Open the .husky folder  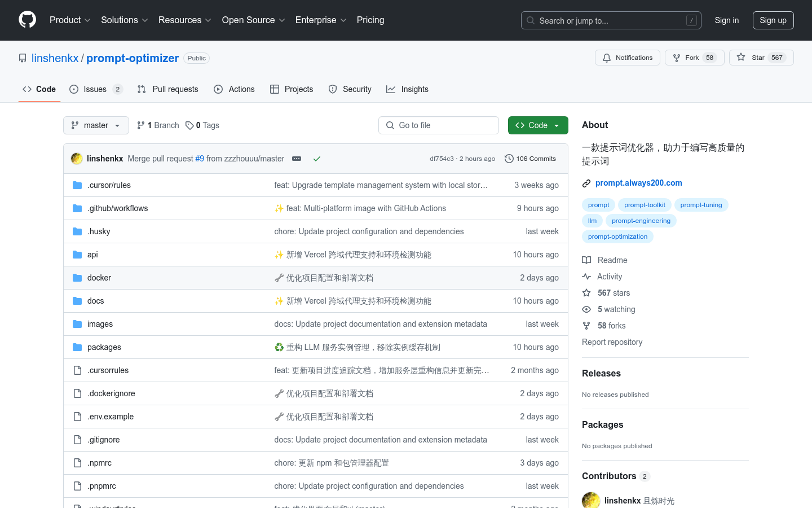pyautogui.click(x=99, y=231)
